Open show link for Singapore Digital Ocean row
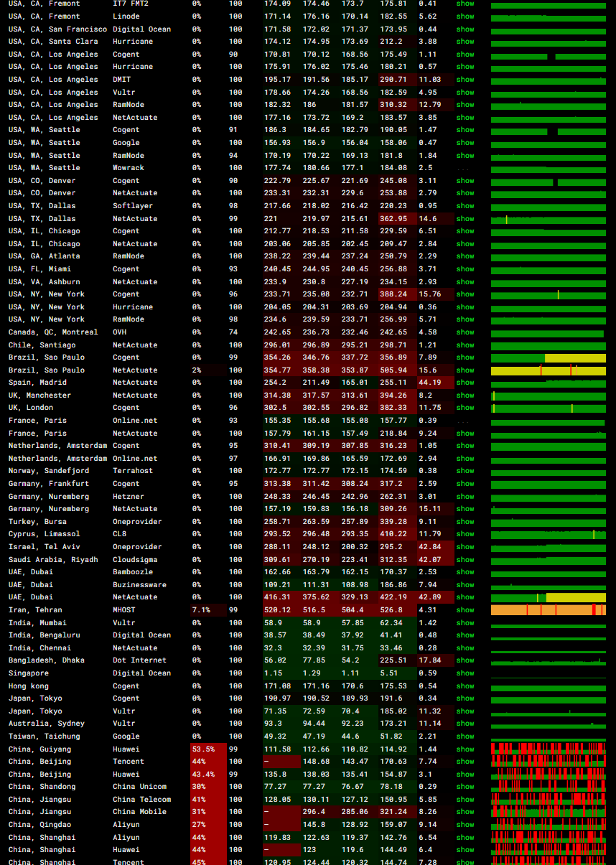 [x=465, y=673]
